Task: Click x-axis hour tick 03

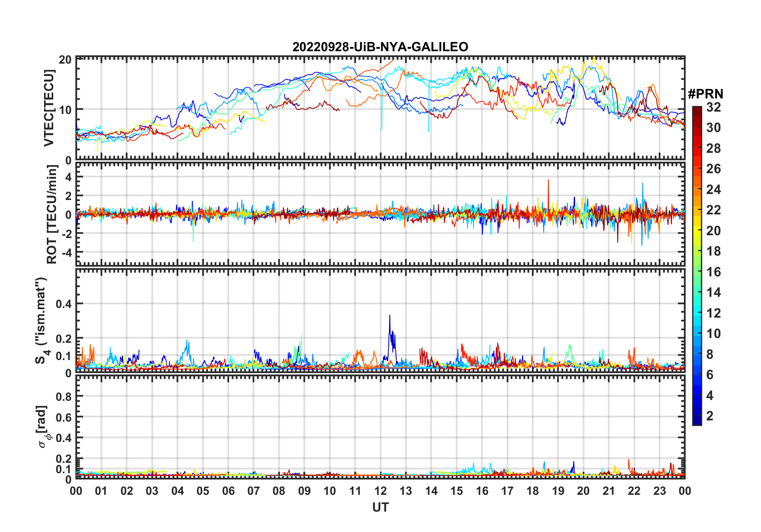Action: [152, 491]
